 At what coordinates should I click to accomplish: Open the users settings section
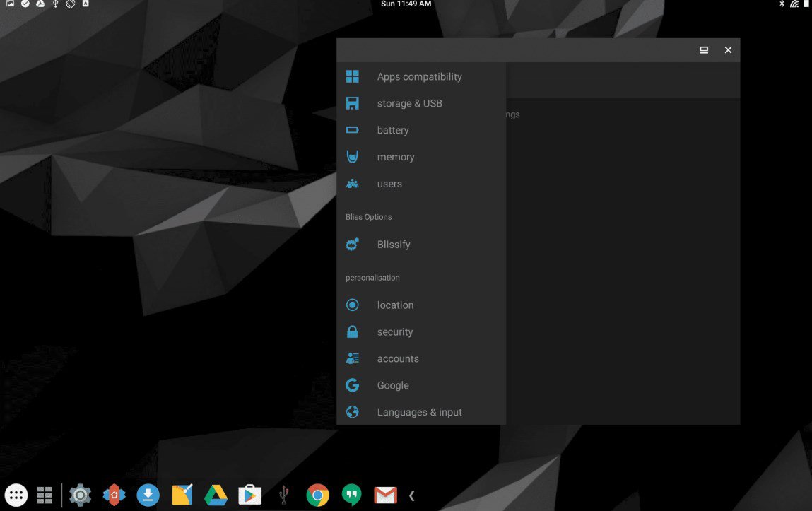[x=389, y=184]
